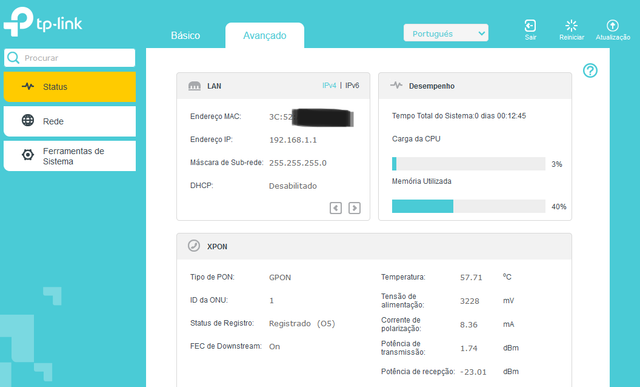Click the Registrado (O5) status value
640x387 pixels.
(302, 324)
